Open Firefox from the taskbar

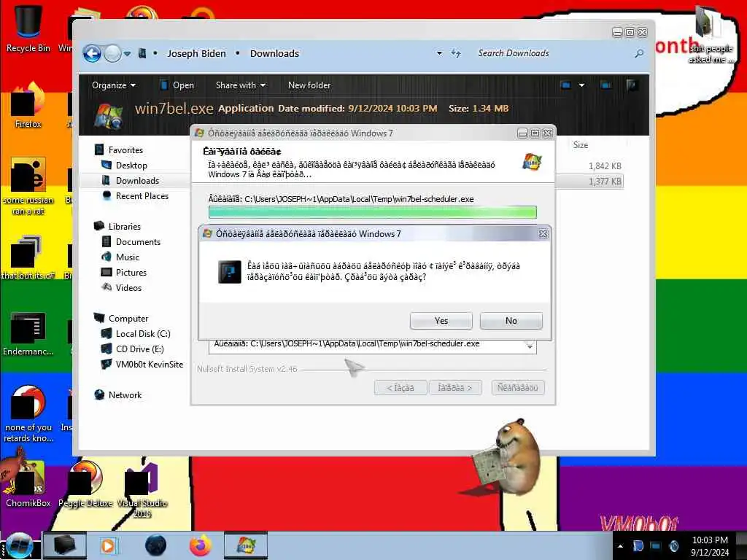point(200,545)
